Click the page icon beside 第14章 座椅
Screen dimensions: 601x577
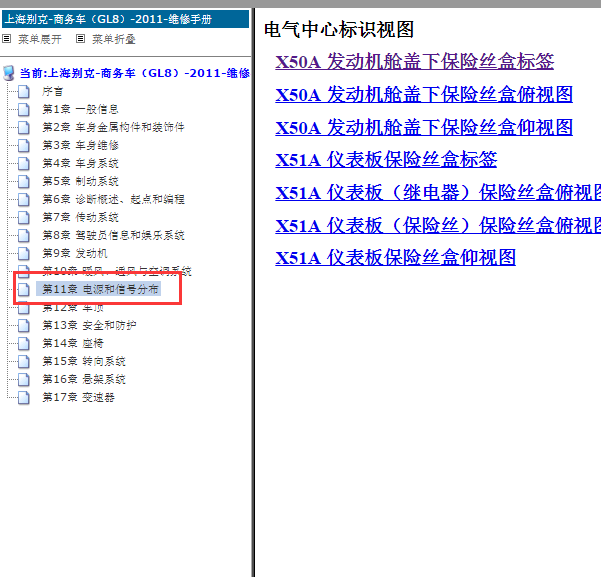coord(24,343)
